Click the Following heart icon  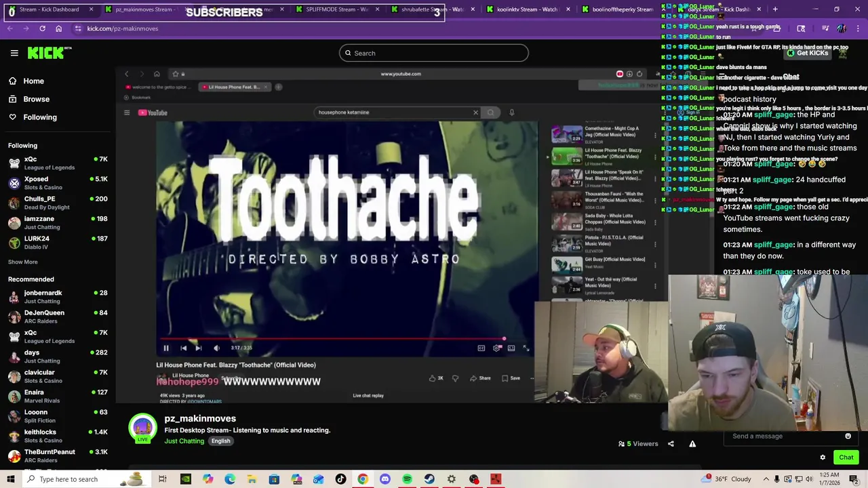tap(13, 117)
